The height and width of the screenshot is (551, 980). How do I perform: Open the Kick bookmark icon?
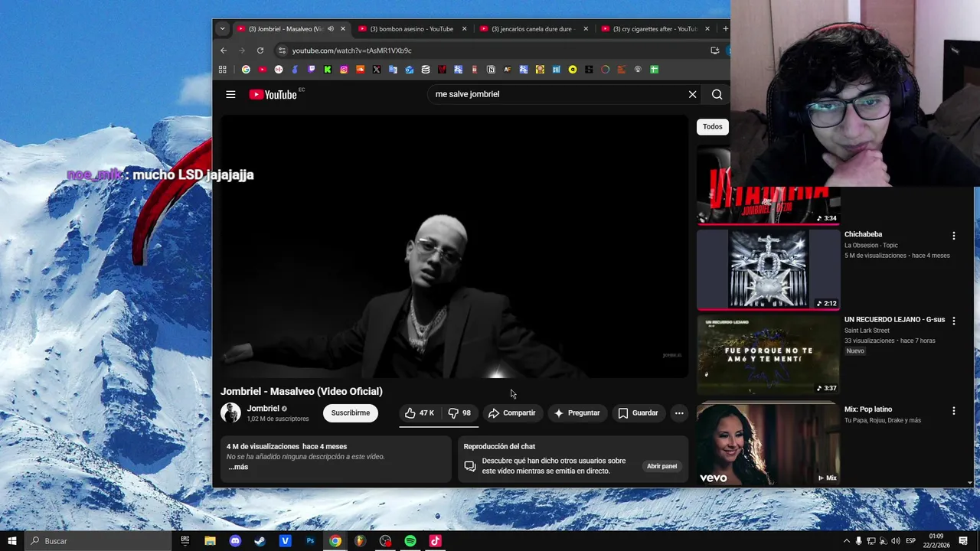click(x=328, y=70)
